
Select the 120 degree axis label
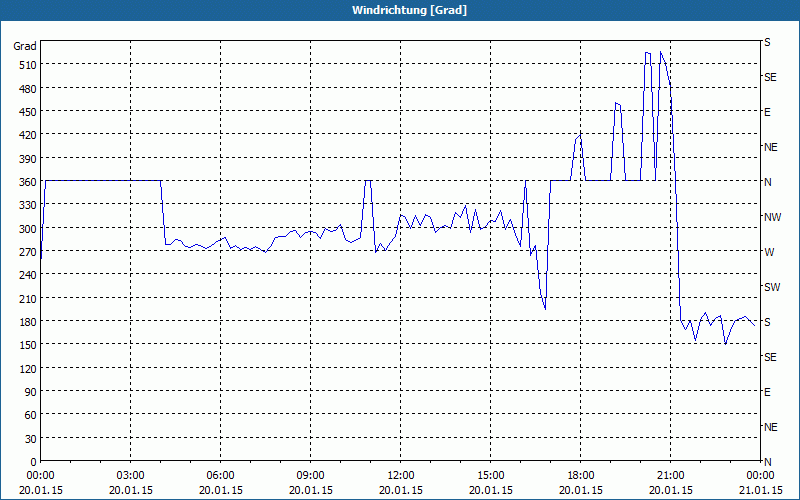click(x=29, y=368)
